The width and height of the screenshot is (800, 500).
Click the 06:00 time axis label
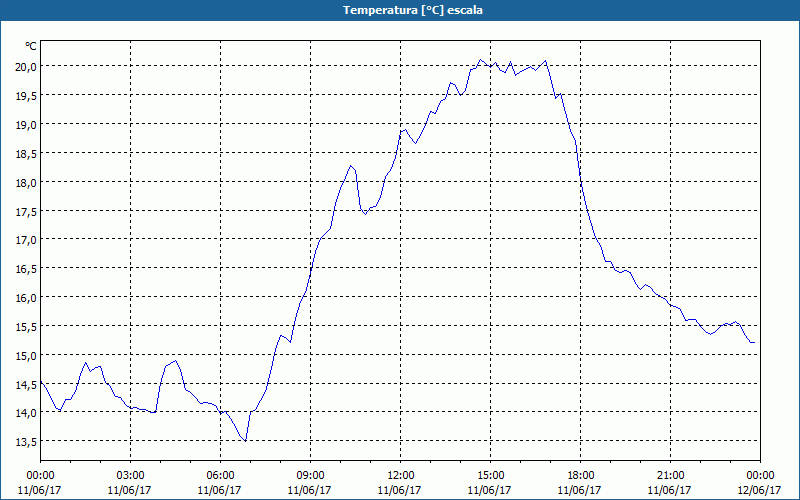pos(220,476)
